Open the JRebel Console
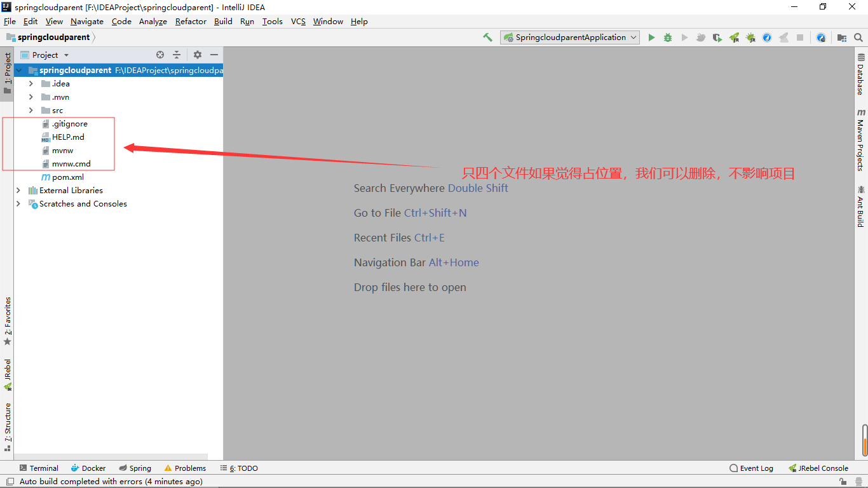The height and width of the screenshot is (488, 868). 818,468
